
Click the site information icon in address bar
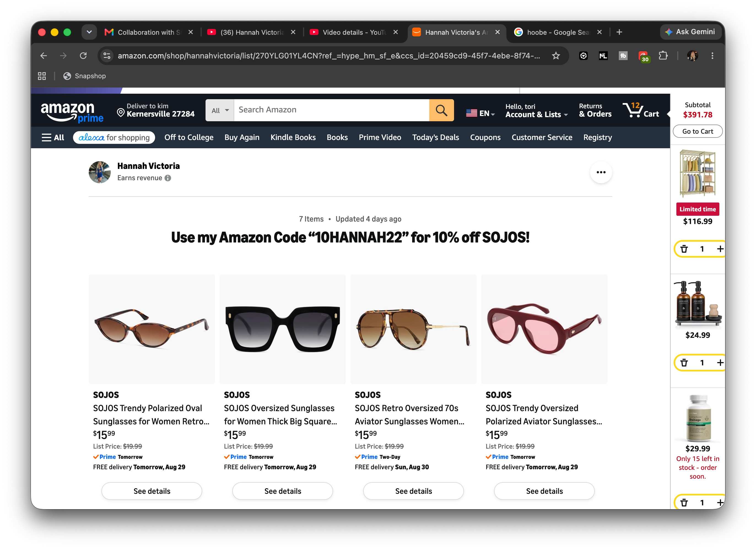click(x=107, y=56)
